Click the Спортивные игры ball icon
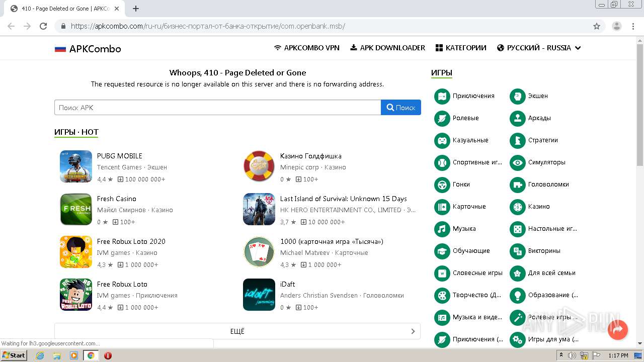The width and height of the screenshot is (644, 362). tap(442, 162)
